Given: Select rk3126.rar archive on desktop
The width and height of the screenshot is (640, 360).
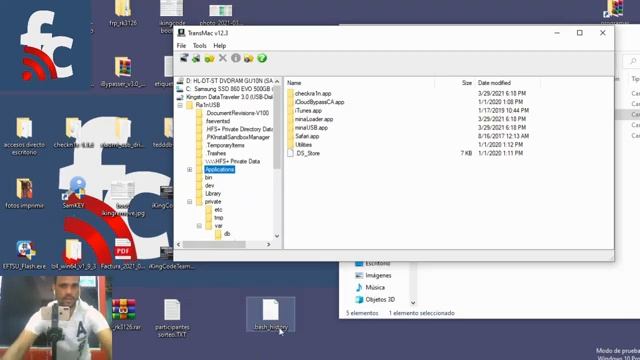Looking at the screenshot, I should tap(124, 314).
